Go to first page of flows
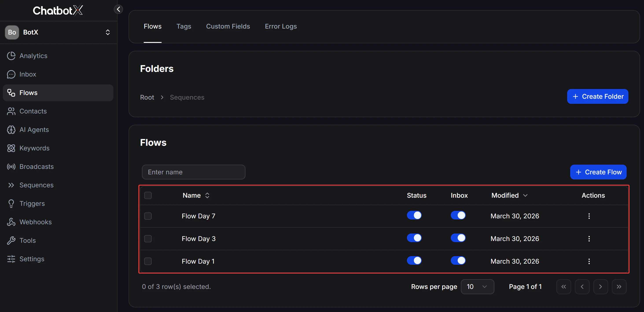This screenshot has width=644, height=312. [x=563, y=287]
